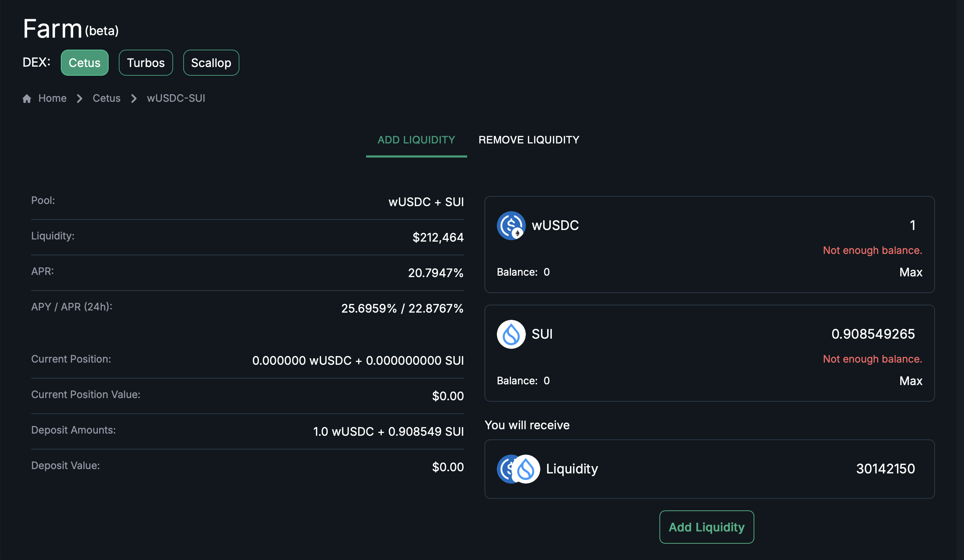Click the home icon in breadcrumb
Image resolution: width=964 pixels, height=560 pixels.
pos(26,99)
